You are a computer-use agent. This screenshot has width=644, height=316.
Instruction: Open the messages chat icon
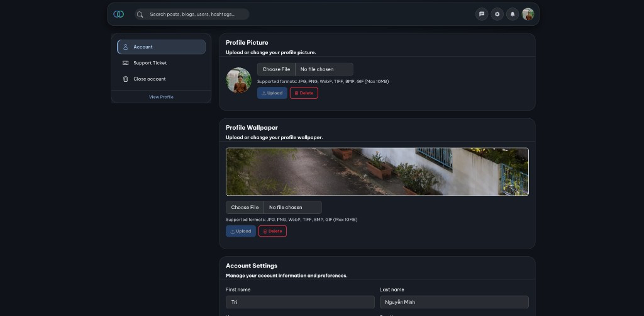tap(482, 14)
